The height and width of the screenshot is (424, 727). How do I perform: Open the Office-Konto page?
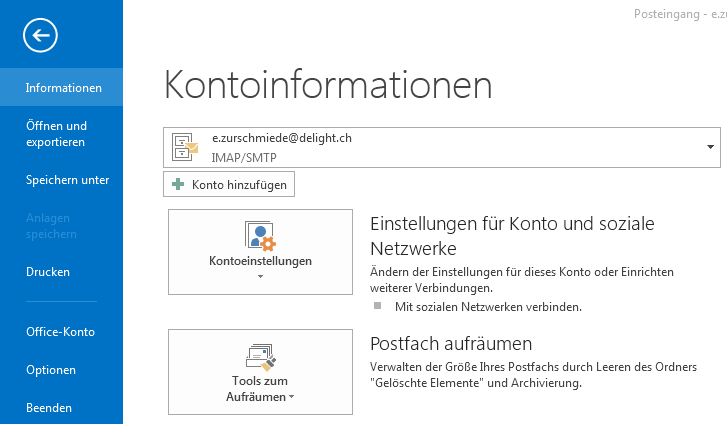tap(61, 332)
